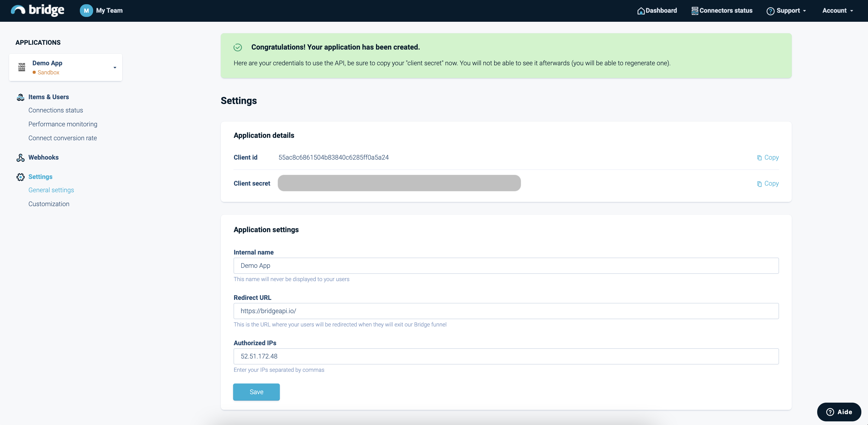Expand the Demo App application selector
The width and height of the screenshot is (868, 425).
pyautogui.click(x=115, y=68)
